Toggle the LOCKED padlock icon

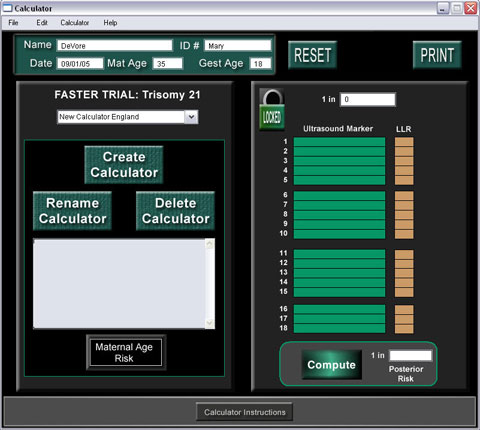[x=272, y=110]
